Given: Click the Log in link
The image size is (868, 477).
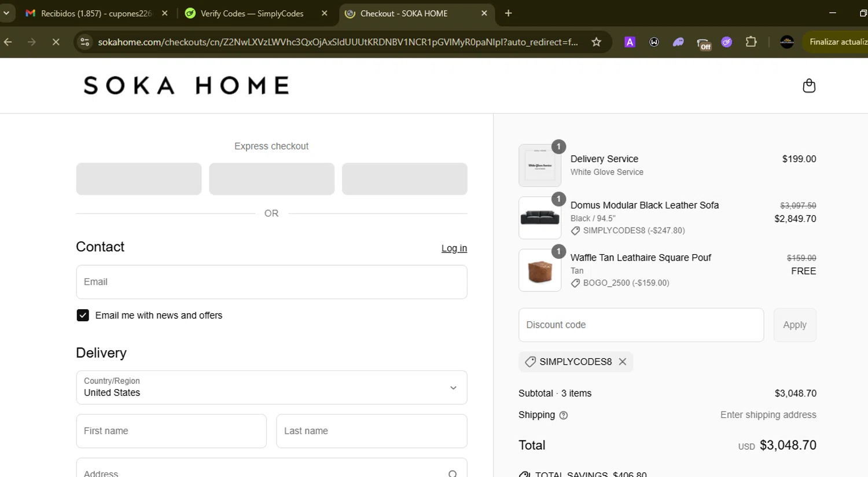Looking at the screenshot, I should click(454, 248).
